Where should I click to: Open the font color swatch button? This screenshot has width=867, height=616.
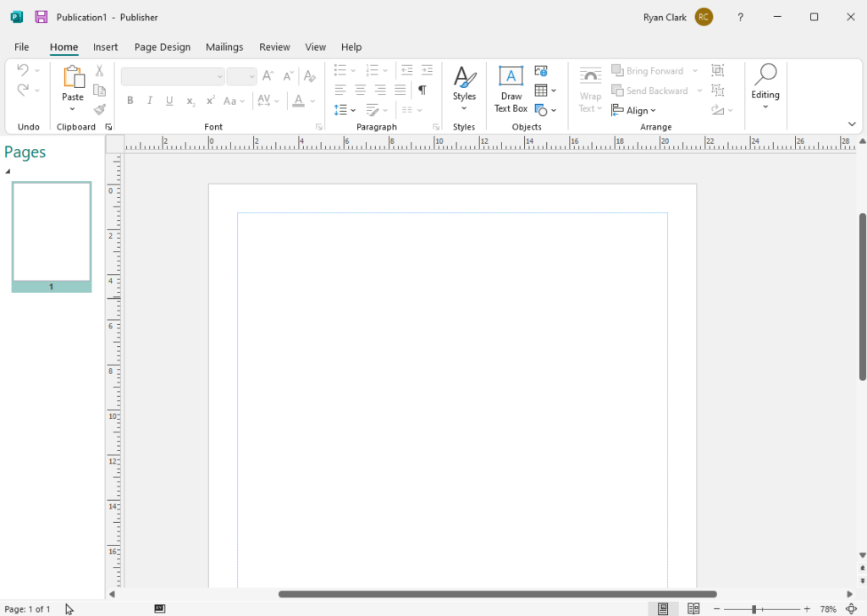point(299,101)
